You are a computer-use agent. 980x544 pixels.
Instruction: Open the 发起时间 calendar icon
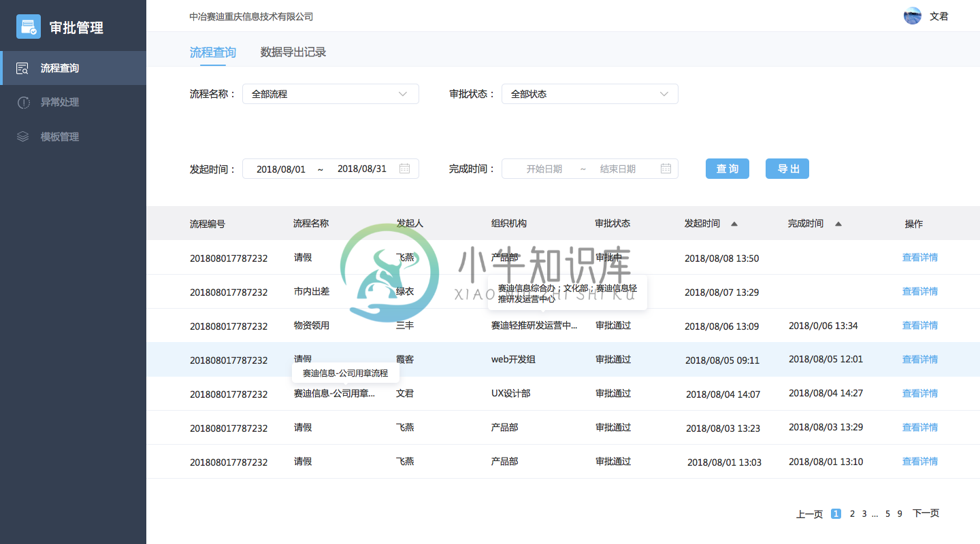(x=404, y=169)
